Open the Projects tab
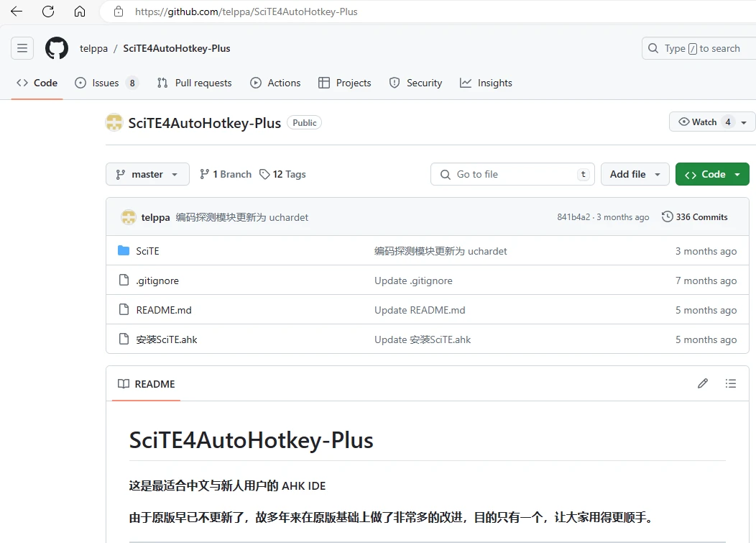The image size is (756, 543). click(x=345, y=83)
